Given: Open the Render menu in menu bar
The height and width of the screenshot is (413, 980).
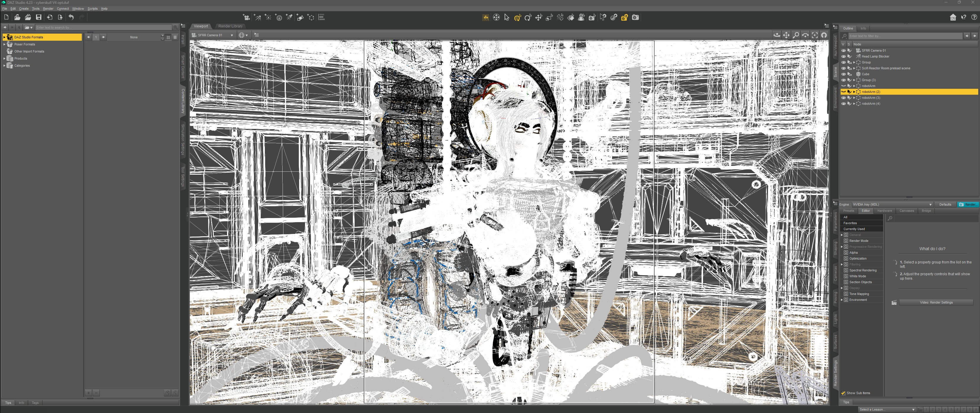Looking at the screenshot, I should click(x=48, y=8).
